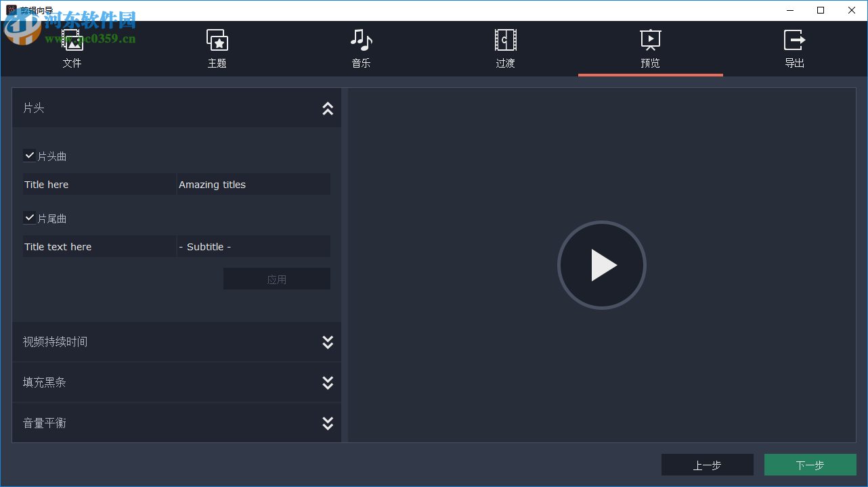Collapse the 片头 section
Screen dimensions: 868x487
(328, 108)
